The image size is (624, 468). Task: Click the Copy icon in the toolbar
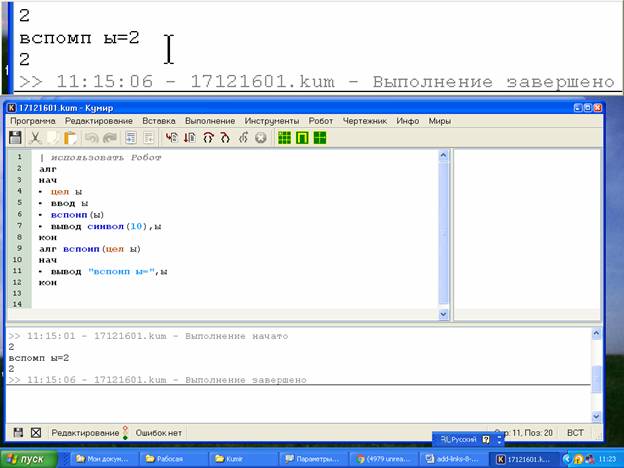tap(53, 138)
